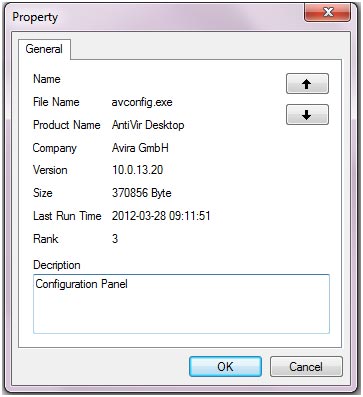Click the file name avconfig.exe
This screenshot has height=397, width=363.
coord(142,102)
